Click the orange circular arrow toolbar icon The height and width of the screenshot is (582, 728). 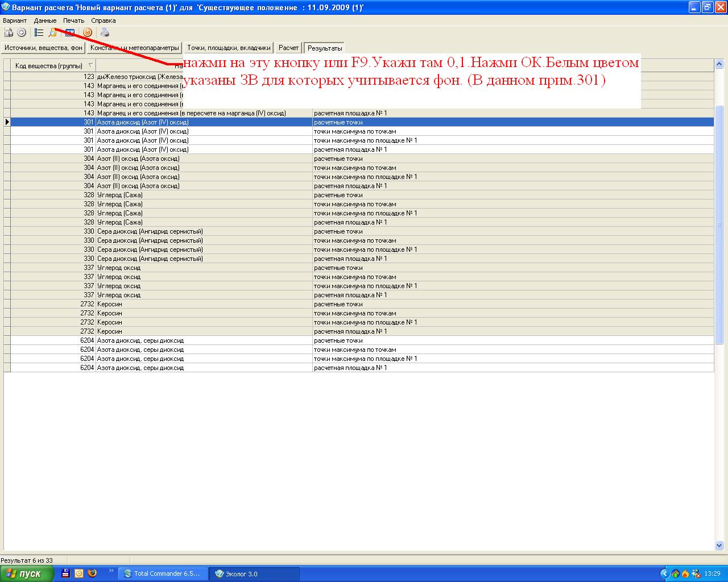(x=87, y=33)
